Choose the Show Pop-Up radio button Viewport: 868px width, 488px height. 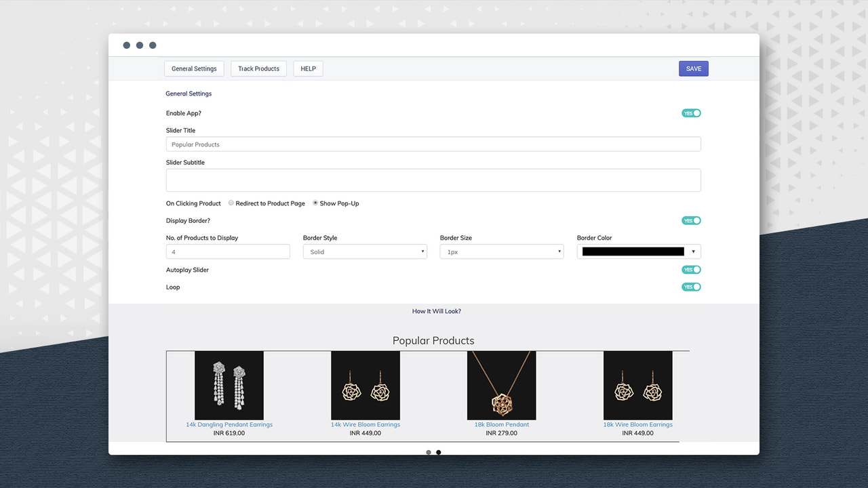pos(315,203)
